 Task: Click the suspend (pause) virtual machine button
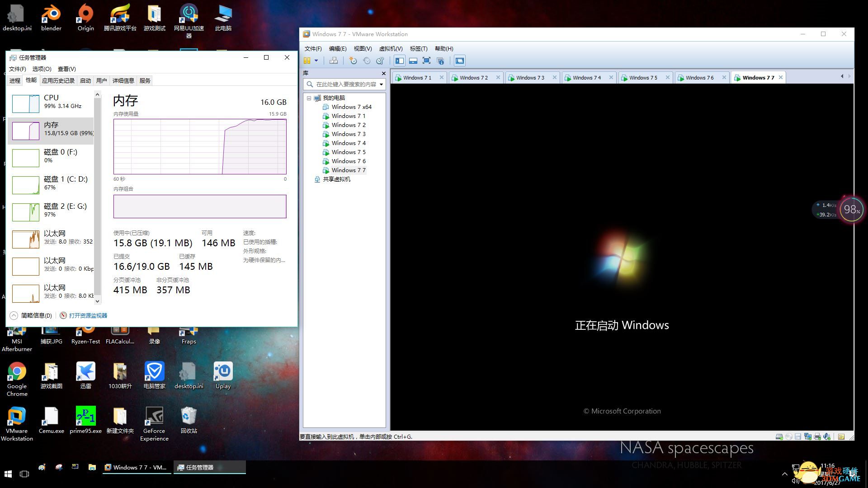click(x=307, y=61)
